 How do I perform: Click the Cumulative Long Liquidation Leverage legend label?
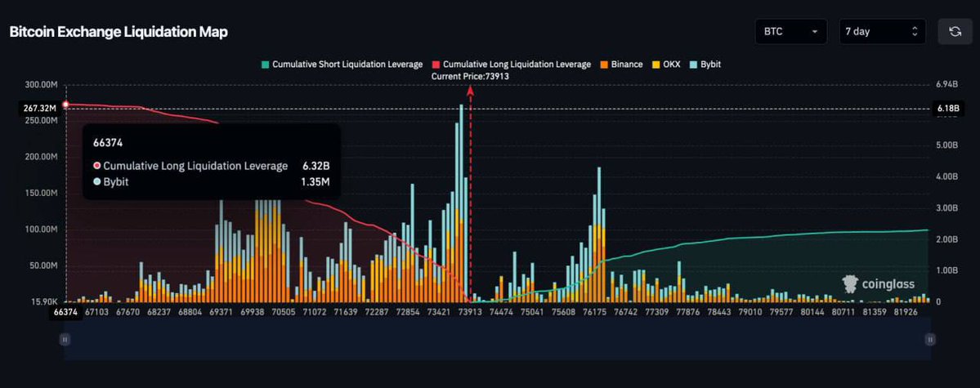tap(517, 65)
